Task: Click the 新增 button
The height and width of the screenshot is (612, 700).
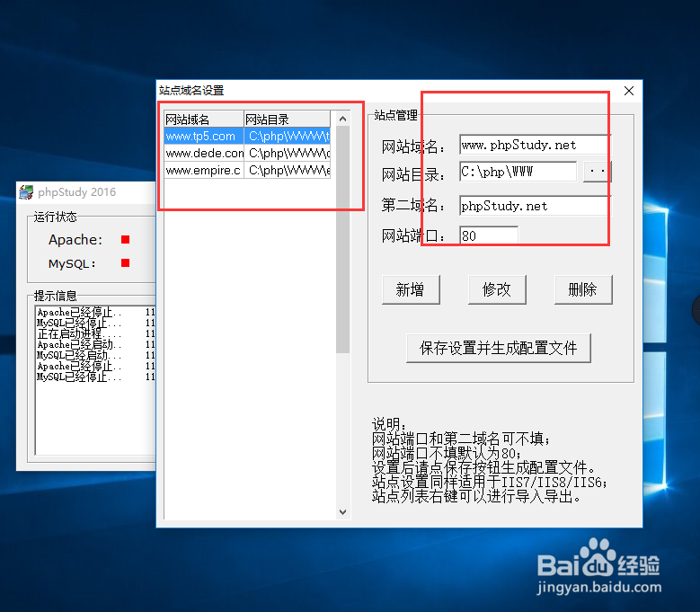Action: coord(411,289)
